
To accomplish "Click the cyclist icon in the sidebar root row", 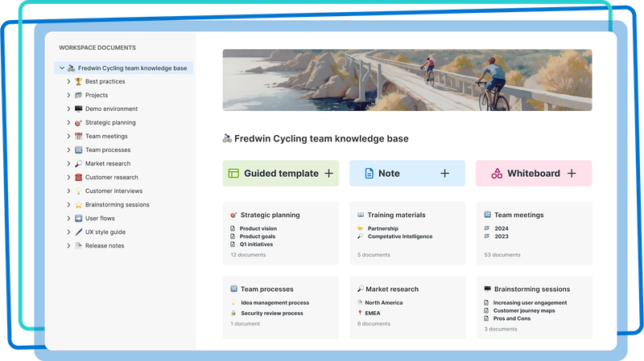I will (x=71, y=68).
